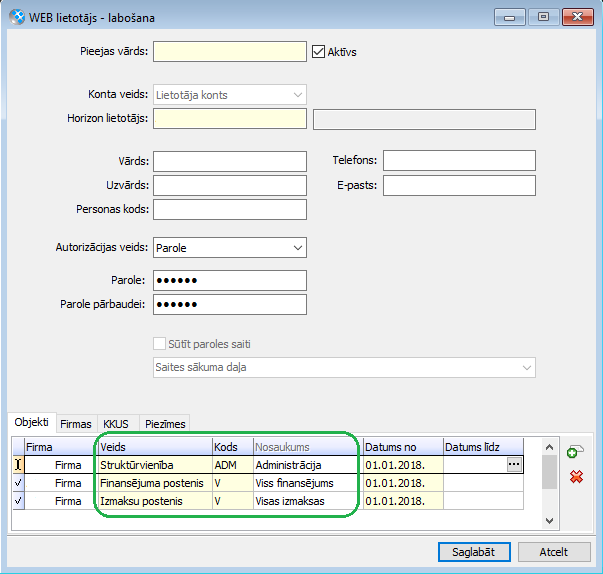Click the gray field beside Horizon lietotājs

click(x=424, y=119)
